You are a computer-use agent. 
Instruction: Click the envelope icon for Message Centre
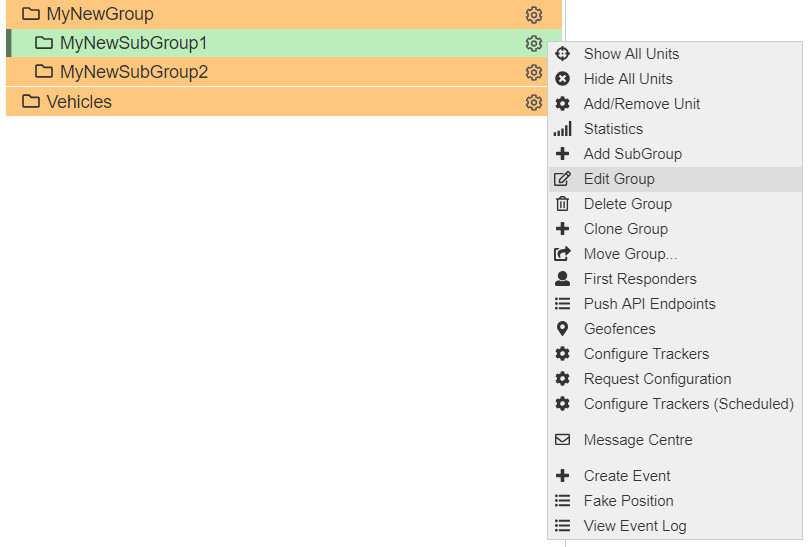tap(563, 440)
